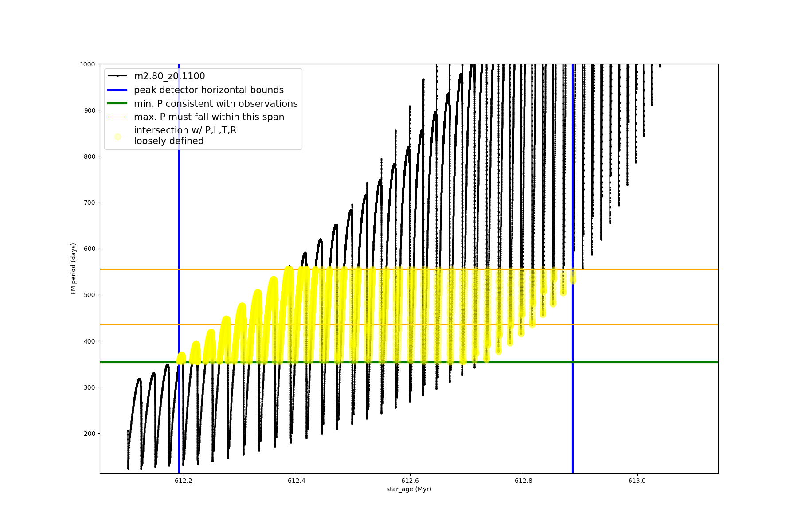Click the yellow circle marker in the legend
798x532 pixels.
pyautogui.click(x=117, y=137)
